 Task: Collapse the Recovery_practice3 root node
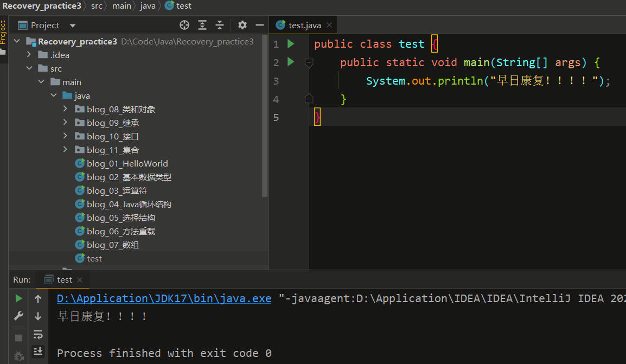(17, 41)
